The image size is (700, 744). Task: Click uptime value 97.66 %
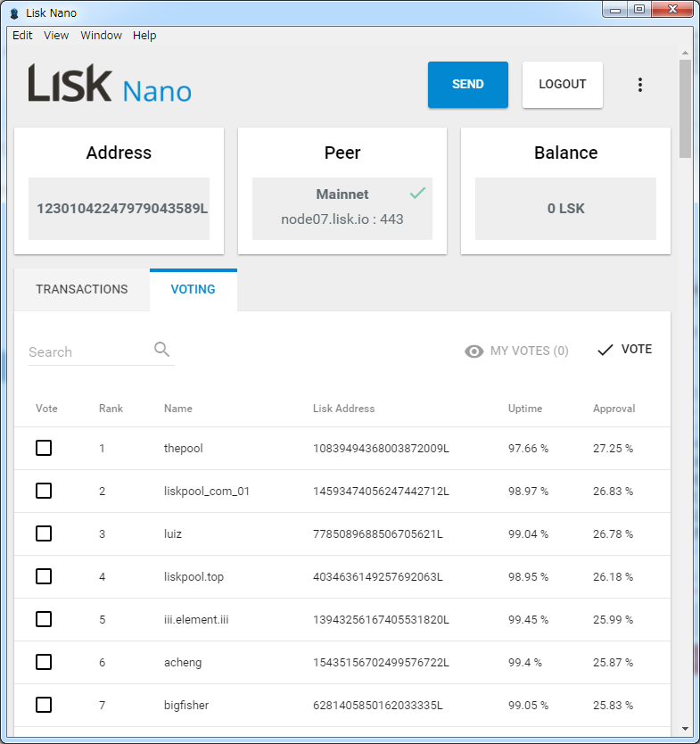point(528,449)
